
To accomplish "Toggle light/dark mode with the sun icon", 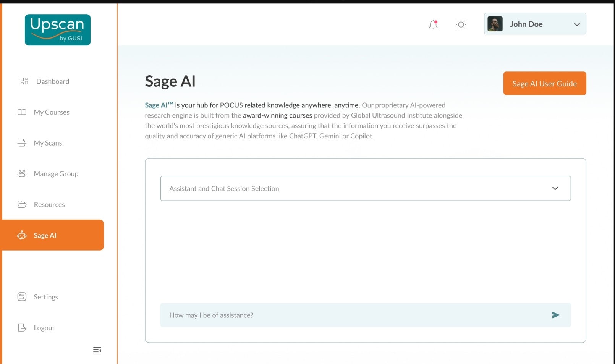I will (x=461, y=24).
